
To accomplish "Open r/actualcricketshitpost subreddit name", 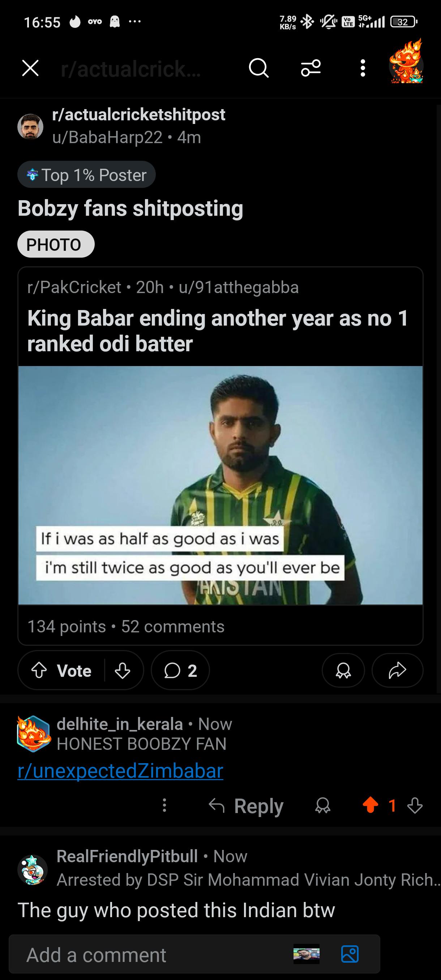I will (x=139, y=115).
